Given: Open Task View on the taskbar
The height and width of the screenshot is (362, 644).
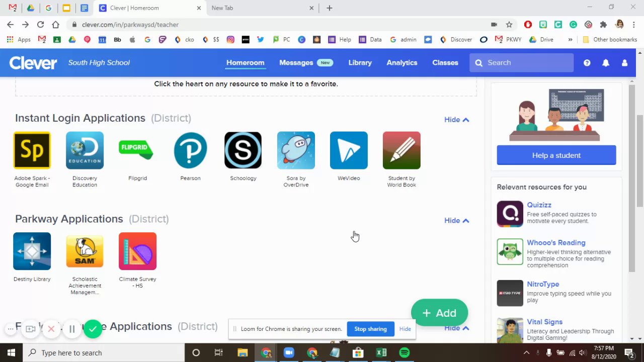Looking at the screenshot, I should (x=218, y=352).
